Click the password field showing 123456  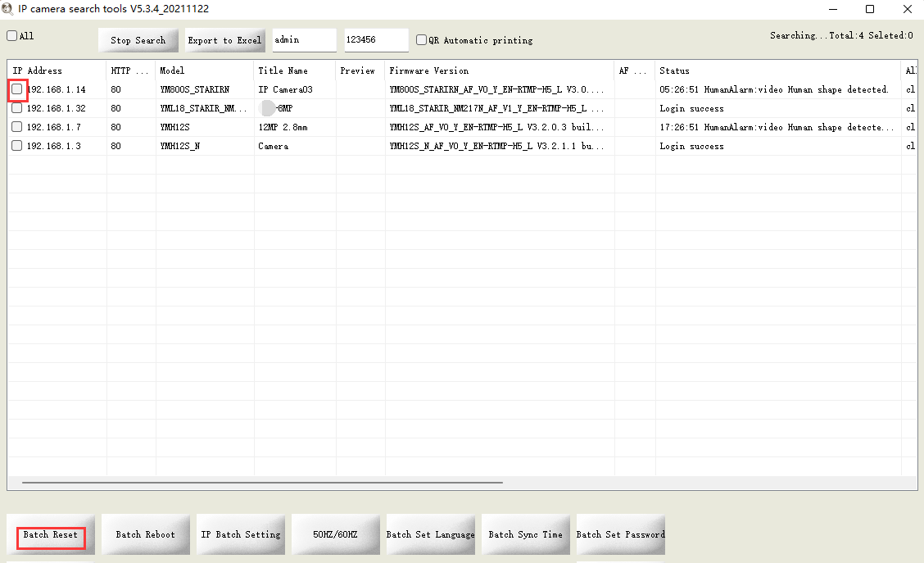375,40
